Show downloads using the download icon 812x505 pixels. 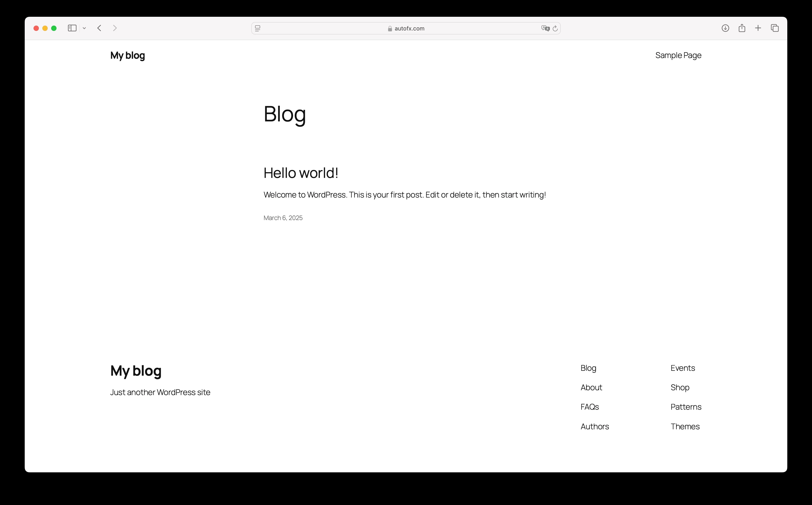(x=725, y=28)
